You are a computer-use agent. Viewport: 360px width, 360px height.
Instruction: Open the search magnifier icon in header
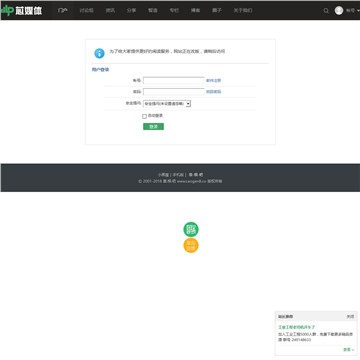pyautogui.click(x=326, y=11)
